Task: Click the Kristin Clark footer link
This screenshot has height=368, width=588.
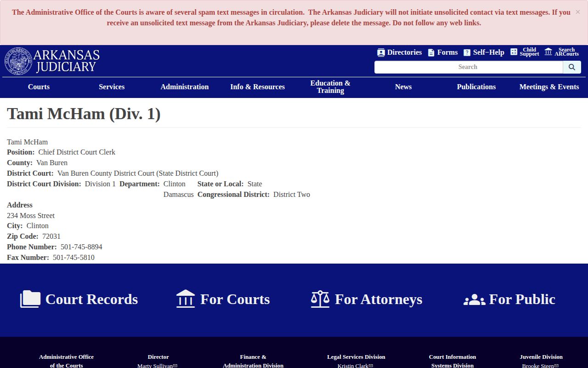Action: (x=353, y=366)
